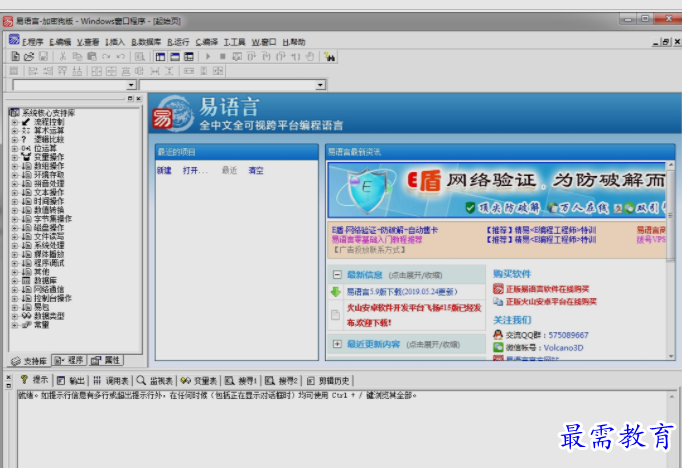Screen dimensions: 682x468
Task: Click the QQ penguin icon
Action: click(x=498, y=334)
